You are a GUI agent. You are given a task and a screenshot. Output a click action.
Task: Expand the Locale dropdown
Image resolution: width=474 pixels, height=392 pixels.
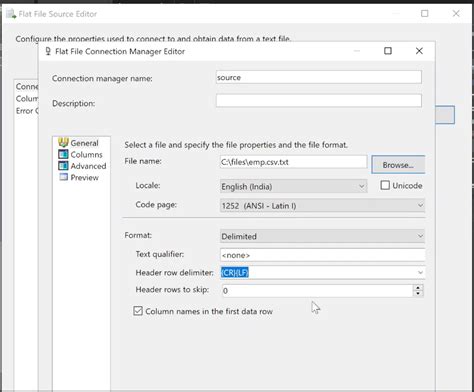tap(362, 186)
